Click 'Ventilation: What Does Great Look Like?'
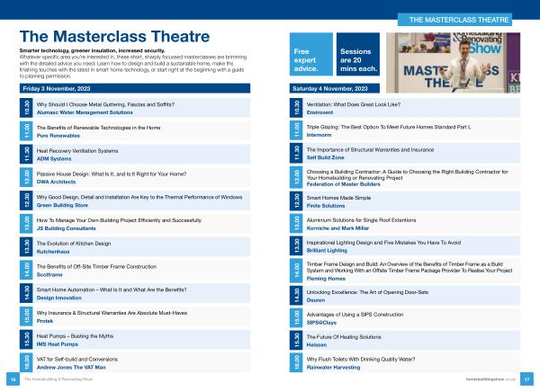Viewport: 540px width, 392px height. coord(354,104)
